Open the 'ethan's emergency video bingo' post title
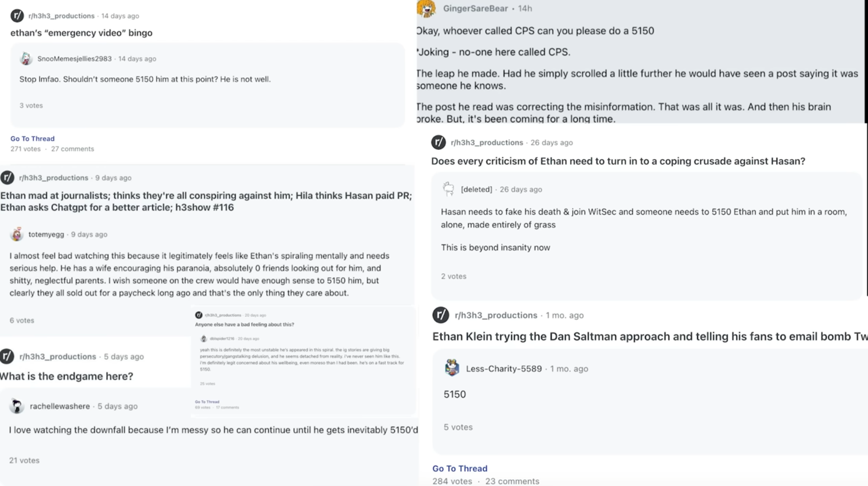Viewport: 868px width, 486px height. pyautogui.click(x=81, y=33)
